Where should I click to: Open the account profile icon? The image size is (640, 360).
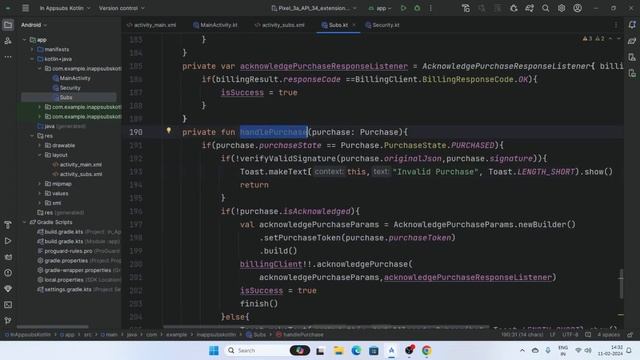click(577, 8)
